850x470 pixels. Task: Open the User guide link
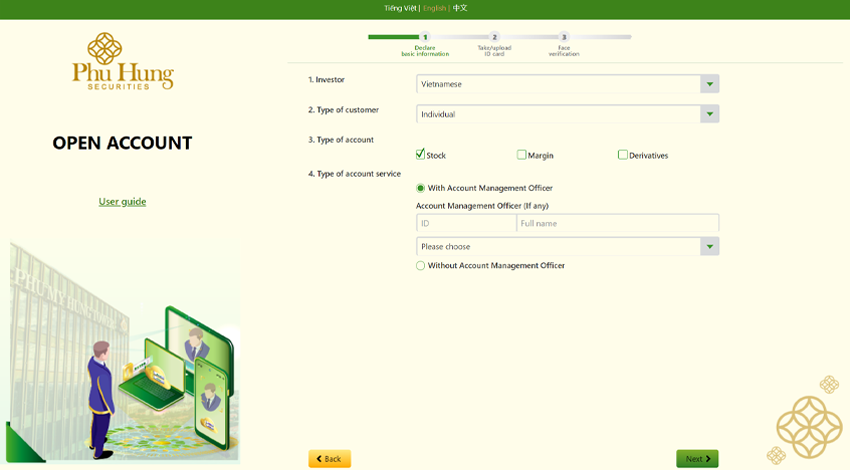(122, 201)
